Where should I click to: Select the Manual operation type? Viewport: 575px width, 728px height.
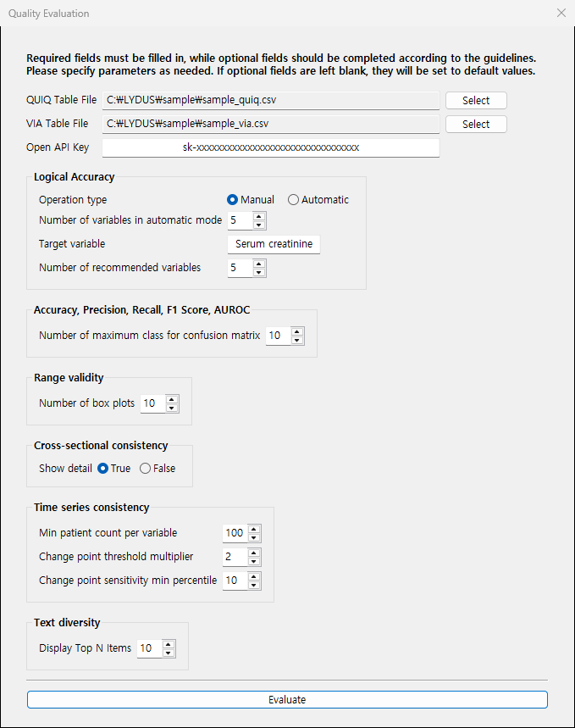click(251, 200)
